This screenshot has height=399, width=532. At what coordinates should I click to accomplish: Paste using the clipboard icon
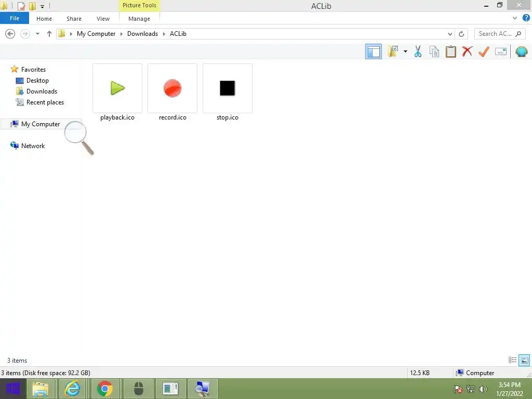pyautogui.click(x=450, y=51)
